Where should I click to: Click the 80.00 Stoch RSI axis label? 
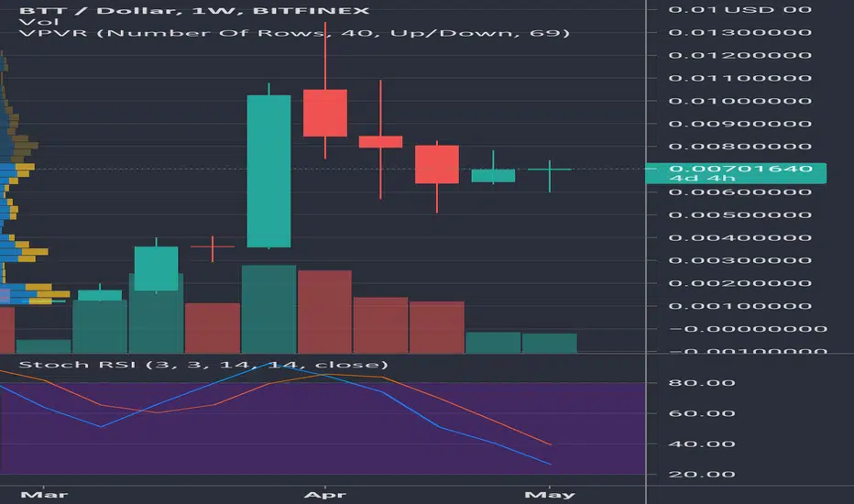pos(702,383)
